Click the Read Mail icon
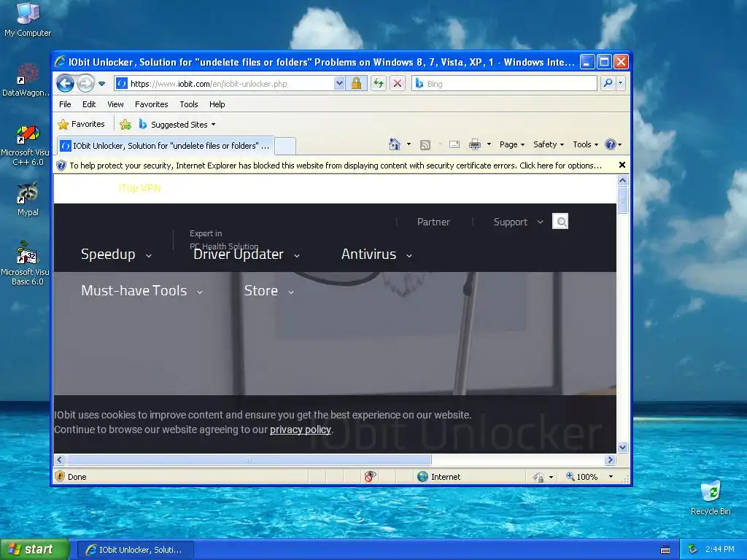Image resolution: width=747 pixels, height=560 pixels. 454,144
